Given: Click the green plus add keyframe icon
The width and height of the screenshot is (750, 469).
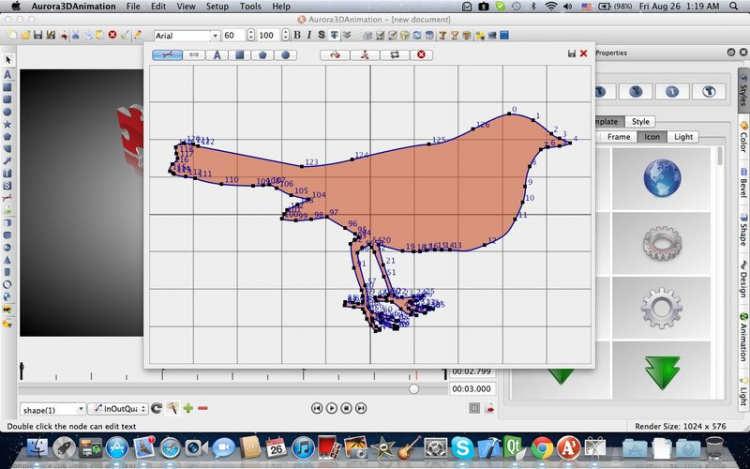Looking at the screenshot, I should tap(188, 408).
